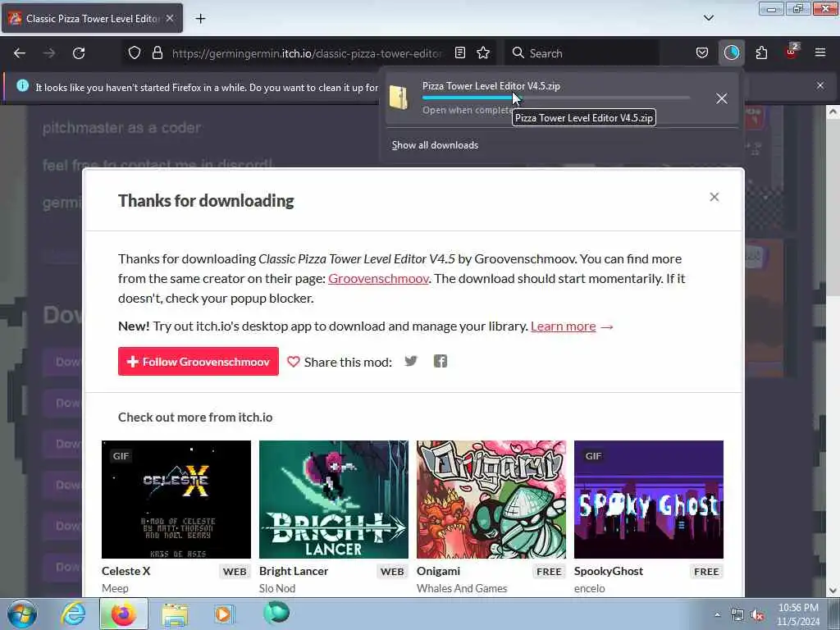Reload the page with the refresh icon
Screen dimensions: 840x630
click(79, 53)
